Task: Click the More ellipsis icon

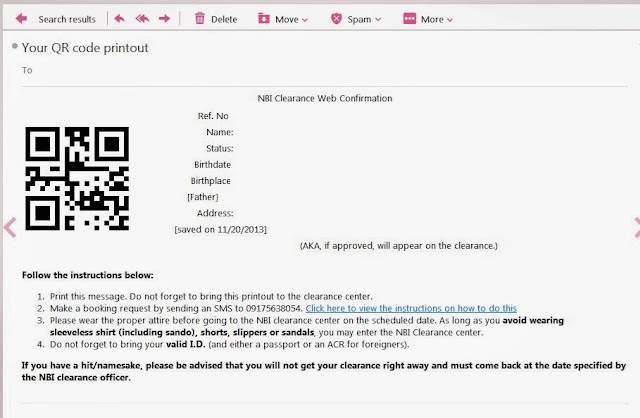Action: coord(409,19)
